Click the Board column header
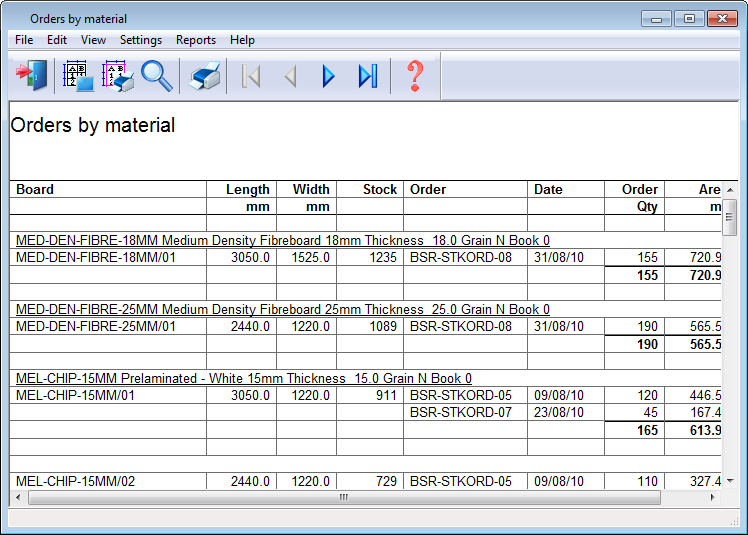This screenshot has width=748, height=535. point(35,189)
